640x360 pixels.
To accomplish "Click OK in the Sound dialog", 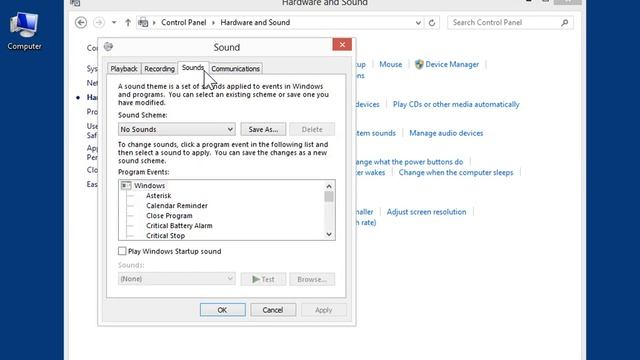I will 222,310.
